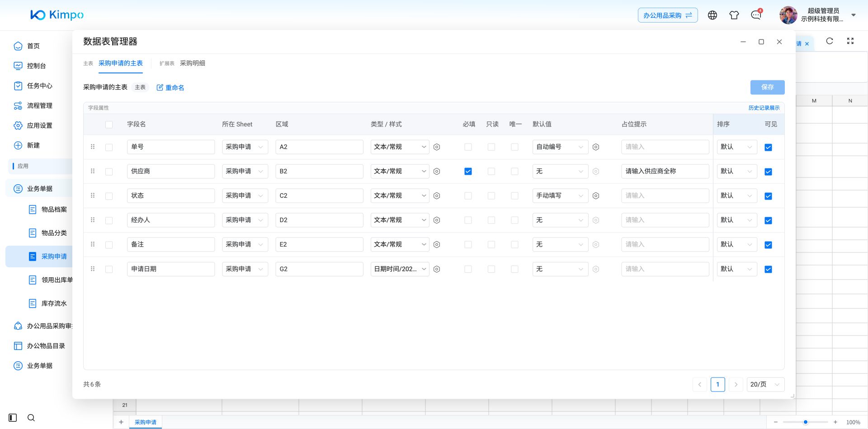Open the 20/页 page size dropdown

(x=765, y=384)
